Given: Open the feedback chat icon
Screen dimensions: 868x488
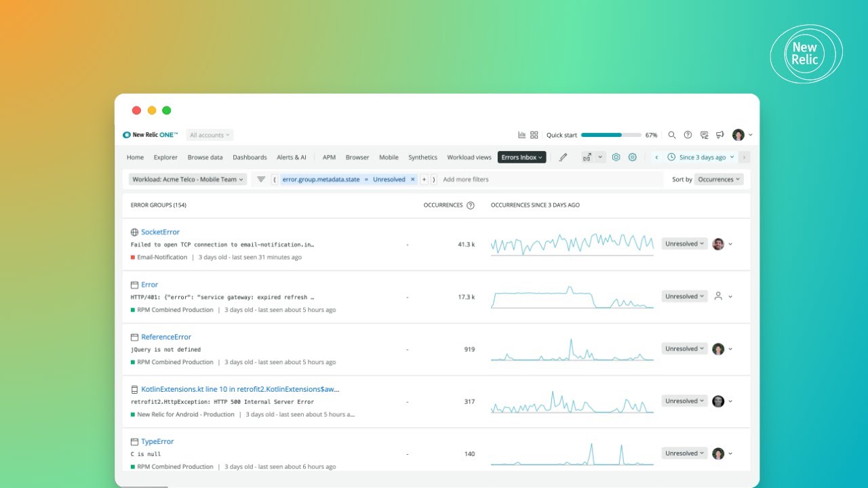Looking at the screenshot, I should 705,135.
